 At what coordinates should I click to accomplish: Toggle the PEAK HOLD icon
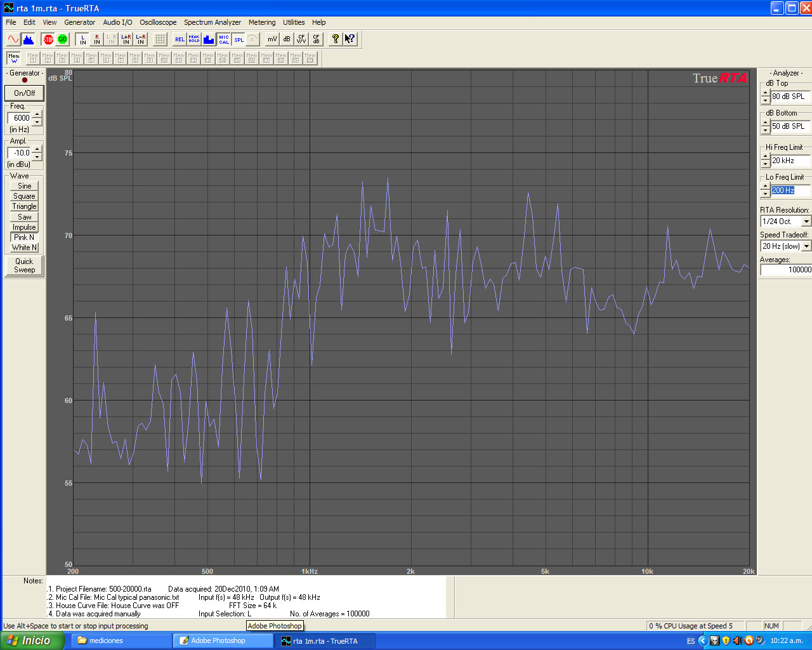[194, 39]
